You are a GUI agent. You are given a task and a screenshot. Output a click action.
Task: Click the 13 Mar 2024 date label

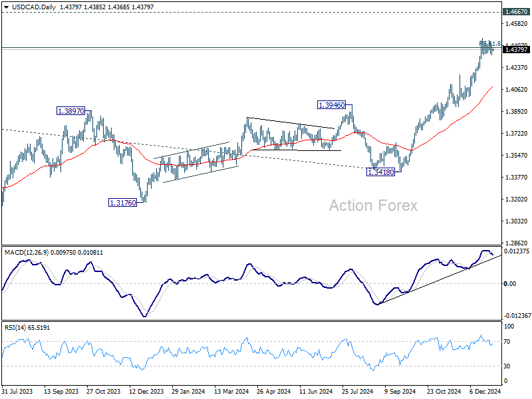point(231,391)
